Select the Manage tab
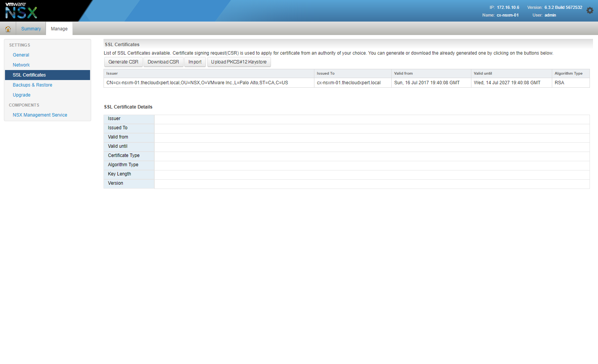This screenshot has width=598, height=364. point(59,29)
